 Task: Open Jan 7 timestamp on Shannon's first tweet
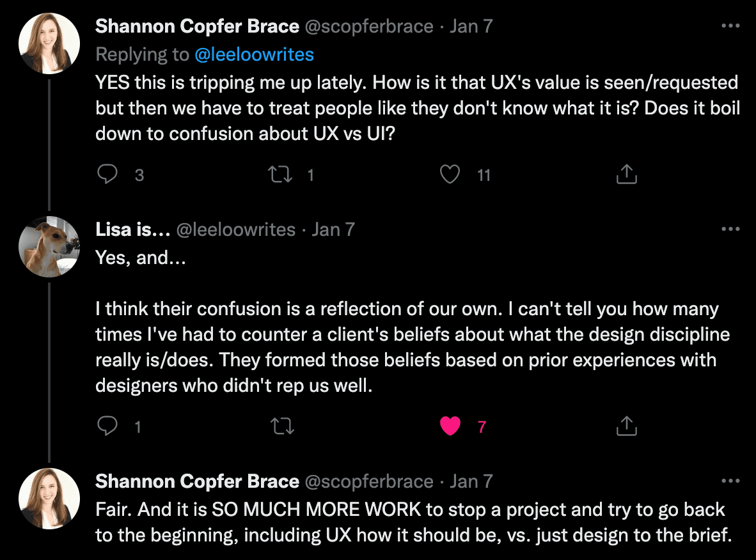pyautogui.click(x=471, y=27)
